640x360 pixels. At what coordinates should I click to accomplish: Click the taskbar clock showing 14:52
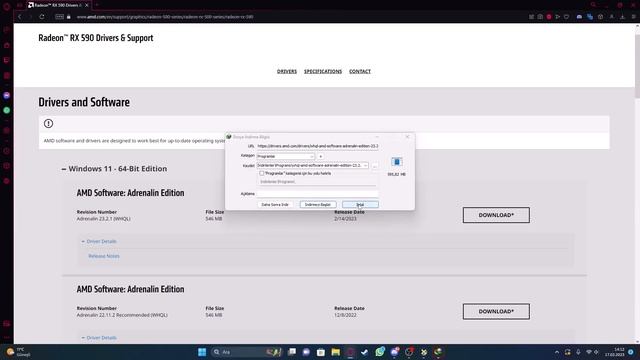614,352
